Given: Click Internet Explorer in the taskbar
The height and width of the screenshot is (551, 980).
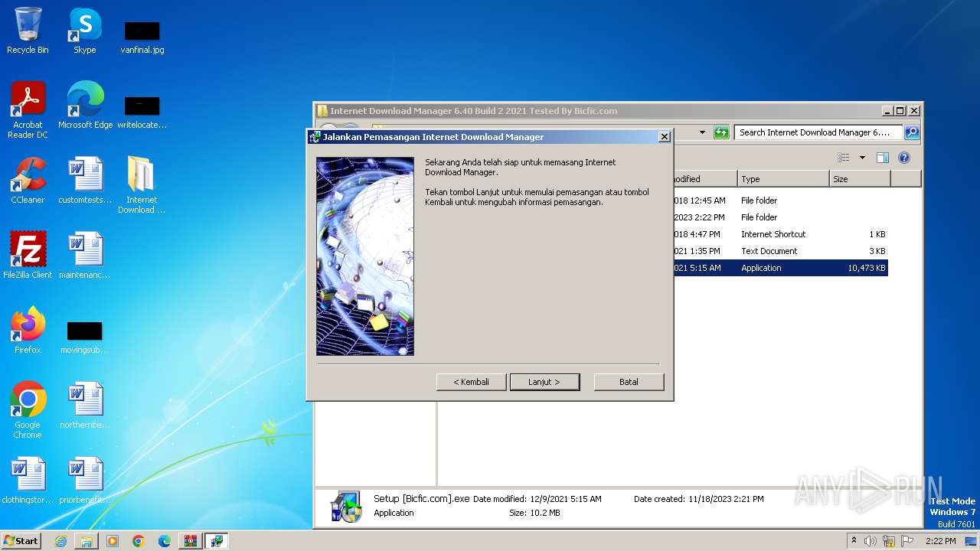Looking at the screenshot, I should [60, 541].
